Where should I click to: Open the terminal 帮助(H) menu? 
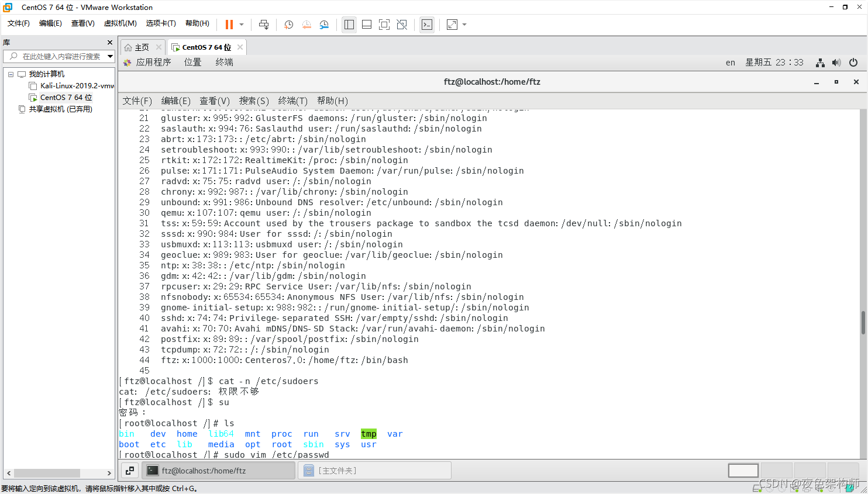click(x=332, y=101)
